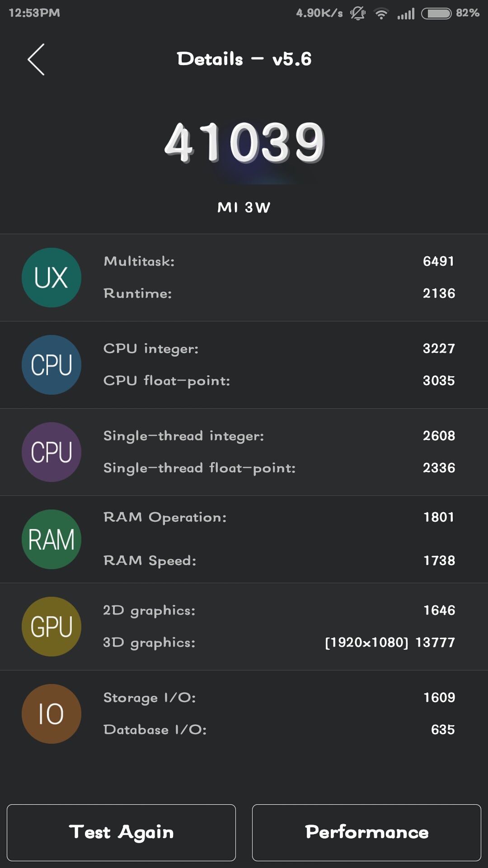Screen dimensions: 488x868
Task: Tap the back arrow icon
Action: (x=36, y=59)
